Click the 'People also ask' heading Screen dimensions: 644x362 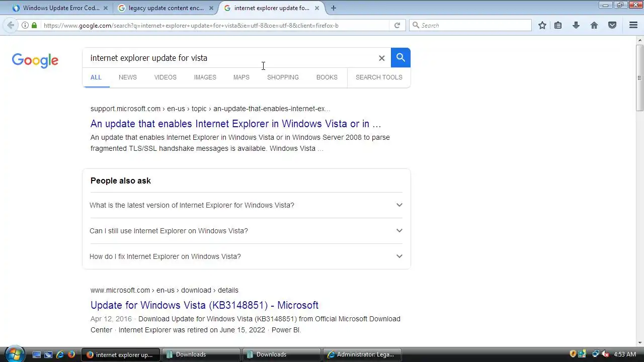[x=121, y=180]
